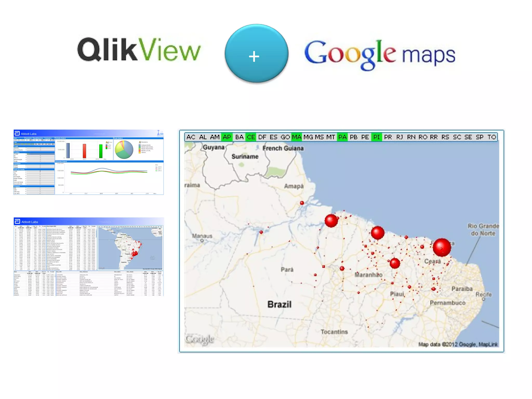The width and height of the screenshot is (532, 399).
Task: Toggle the AP state filter
Action: click(227, 137)
